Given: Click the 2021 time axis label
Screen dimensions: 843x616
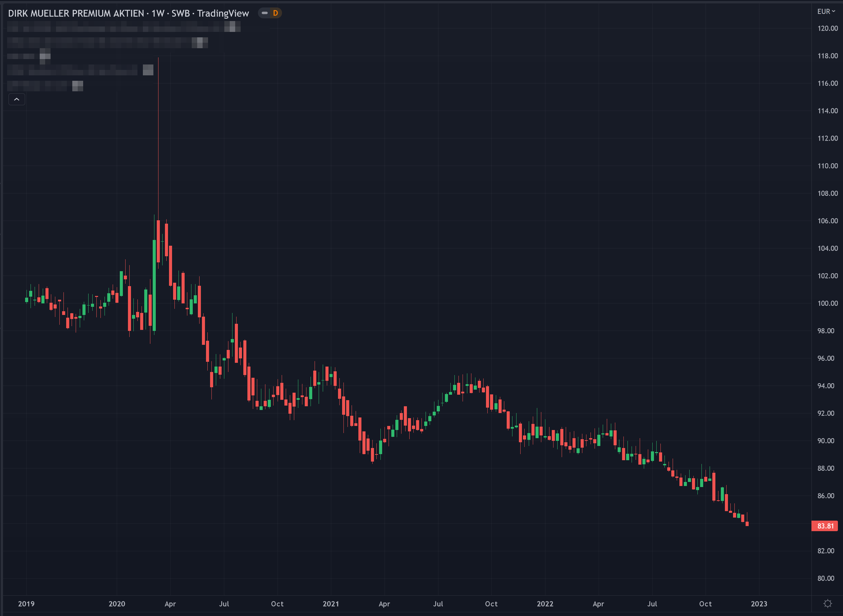Looking at the screenshot, I should click(331, 604).
